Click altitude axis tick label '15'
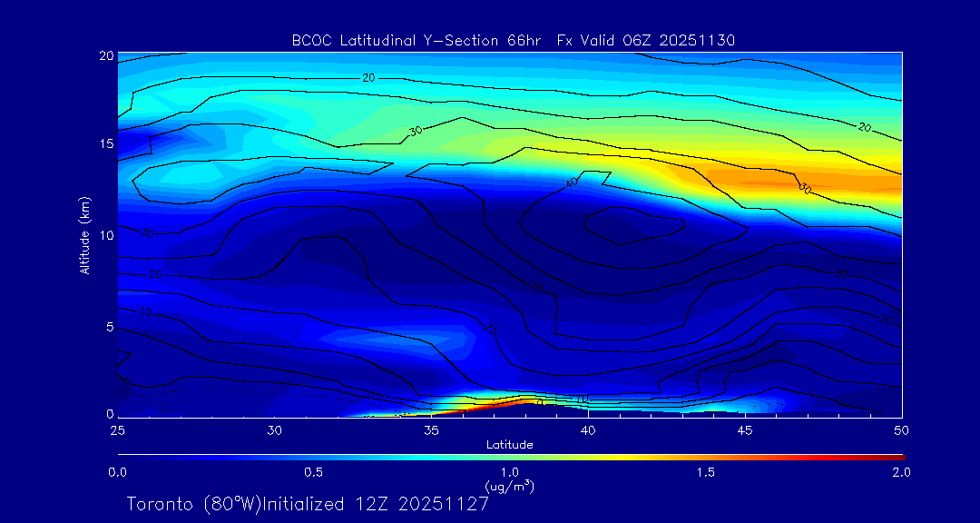The width and height of the screenshot is (980, 523). 106,143
